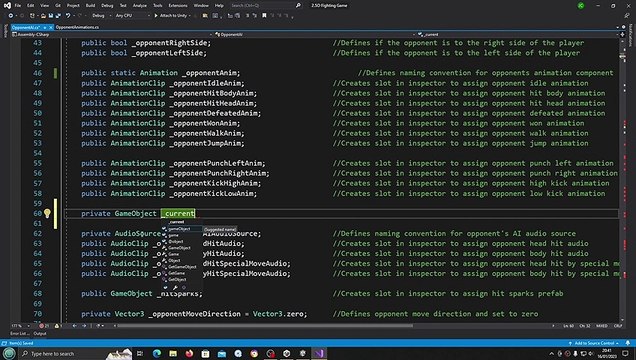Select GameObject class suggestion in IntelliSense
Image resolution: width=636 pixels, height=360 pixels.
[x=179, y=248]
